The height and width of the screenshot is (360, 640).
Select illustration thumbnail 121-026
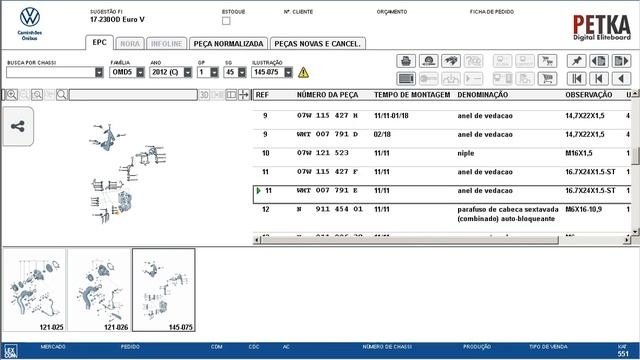coord(99,290)
